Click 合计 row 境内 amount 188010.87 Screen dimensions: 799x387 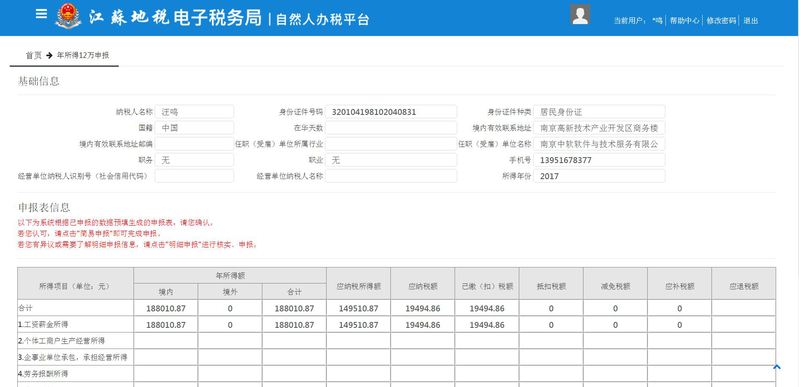166,308
